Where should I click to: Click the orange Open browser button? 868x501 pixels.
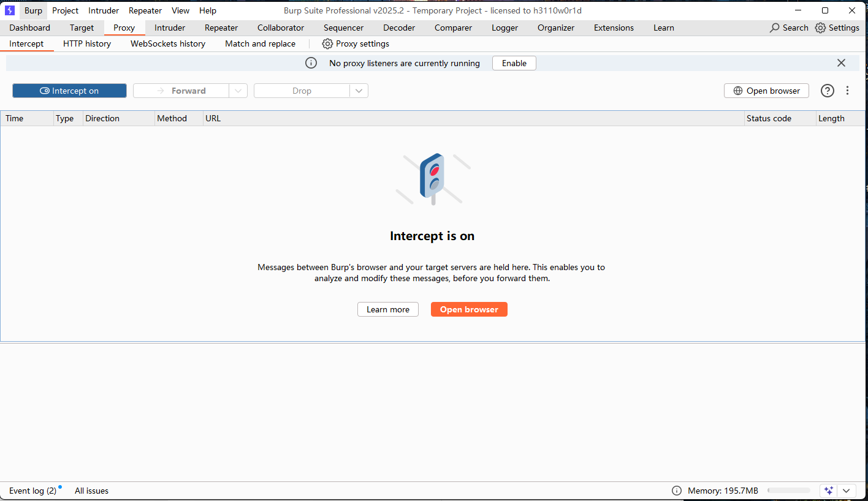click(x=469, y=309)
